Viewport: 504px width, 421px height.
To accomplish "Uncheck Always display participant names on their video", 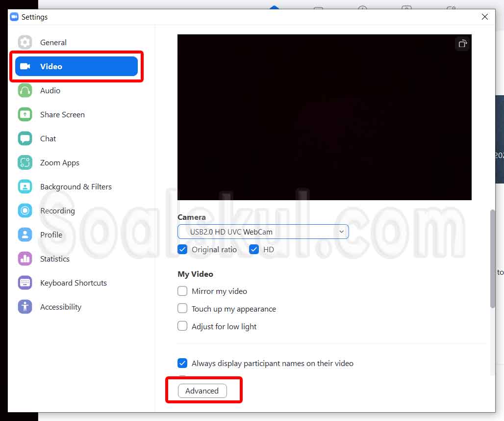I will tap(182, 363).
